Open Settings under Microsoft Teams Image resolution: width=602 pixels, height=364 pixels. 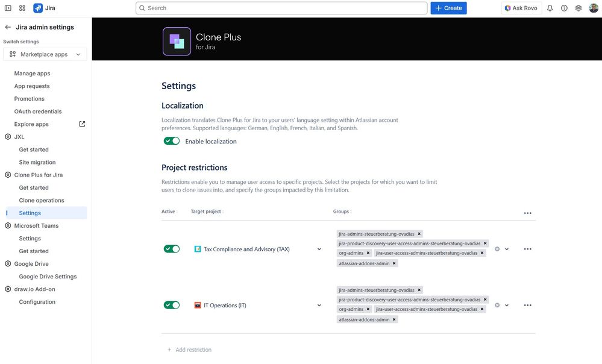(30, 239)
